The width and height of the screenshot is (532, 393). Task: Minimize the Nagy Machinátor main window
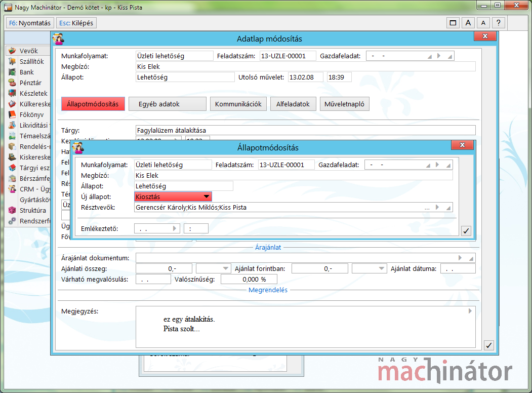tap(484, 5)
